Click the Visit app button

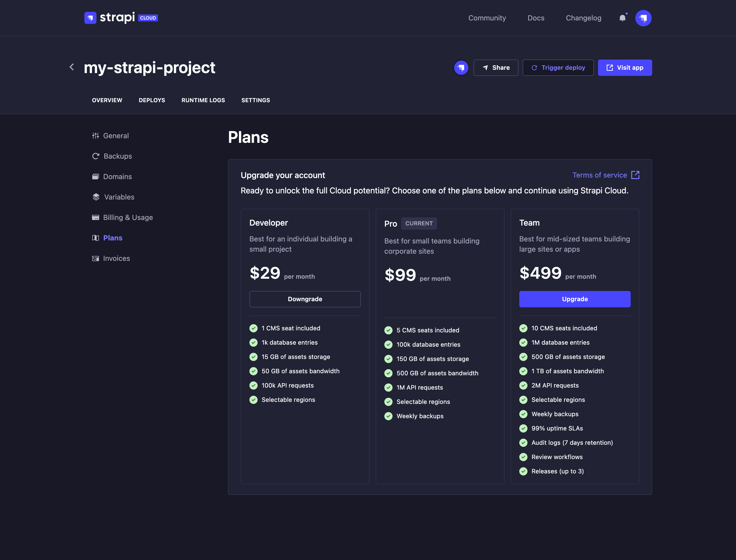(x=625, y=68)
